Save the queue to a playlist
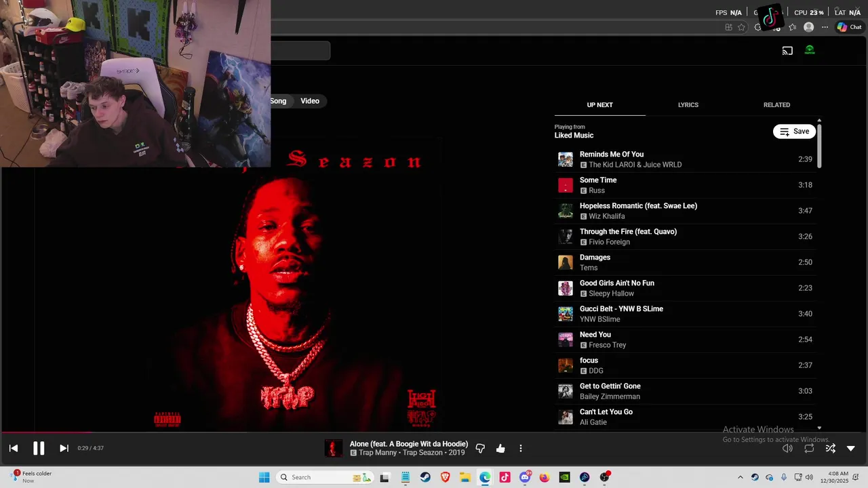The image size is (868, 488). (x=794, y=131)
